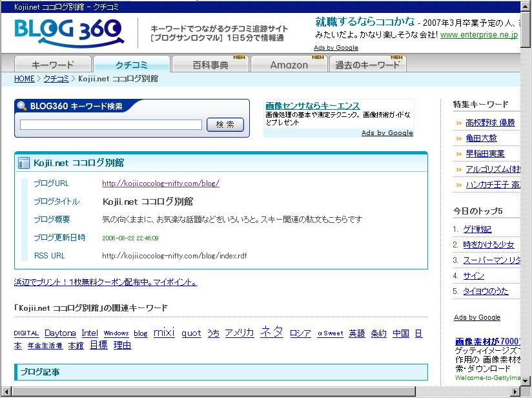532x398 pixels.
Task: Click the quot keyword tag
Action: tap(191, 333)
